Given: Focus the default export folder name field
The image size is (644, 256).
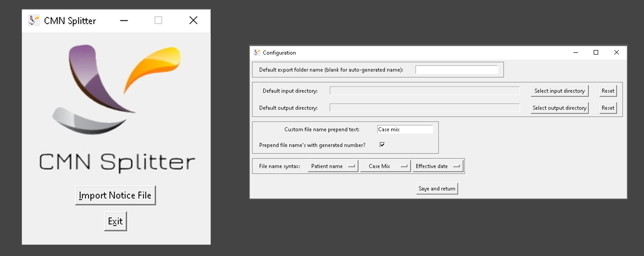Looking at the screenshot, I should pos(456,70).
